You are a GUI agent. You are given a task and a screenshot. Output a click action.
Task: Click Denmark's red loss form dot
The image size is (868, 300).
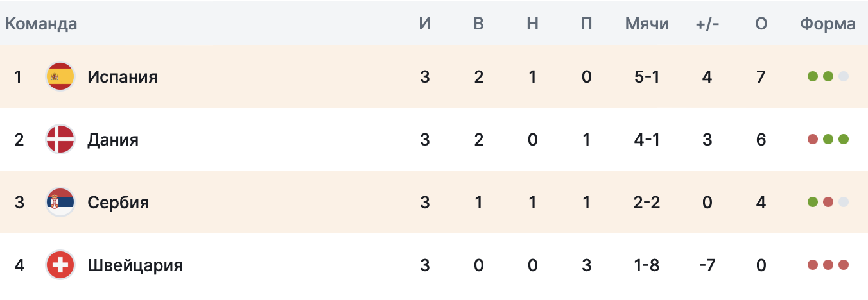tap(813, 140)
